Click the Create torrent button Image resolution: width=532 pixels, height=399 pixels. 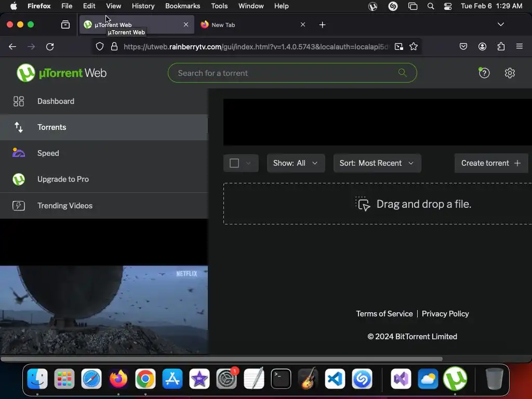pos(491,163)
